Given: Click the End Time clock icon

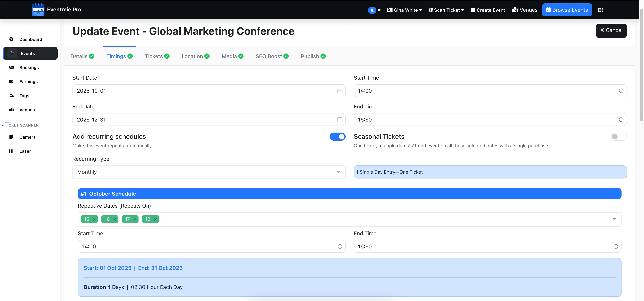Looking at the screenshot, I should pos(621,120).
